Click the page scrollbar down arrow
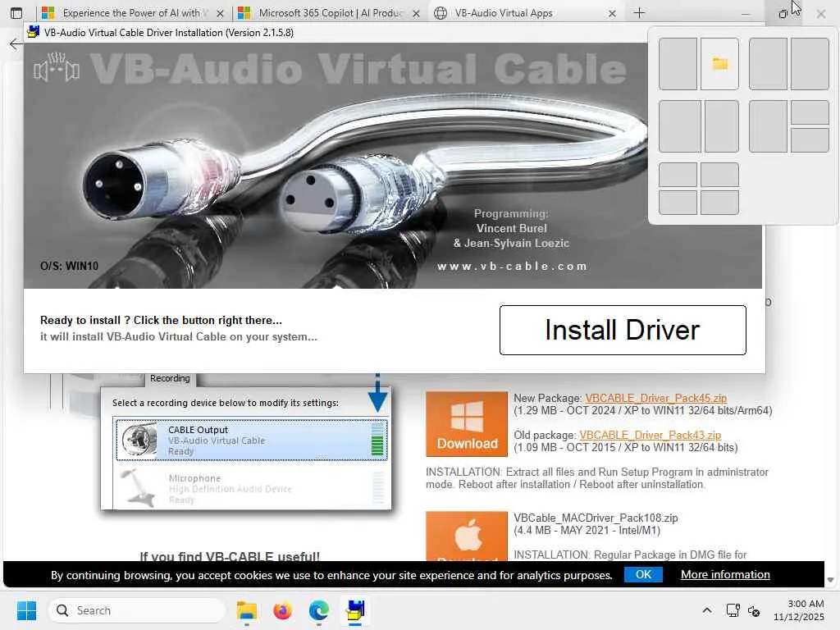 point(830,580)
